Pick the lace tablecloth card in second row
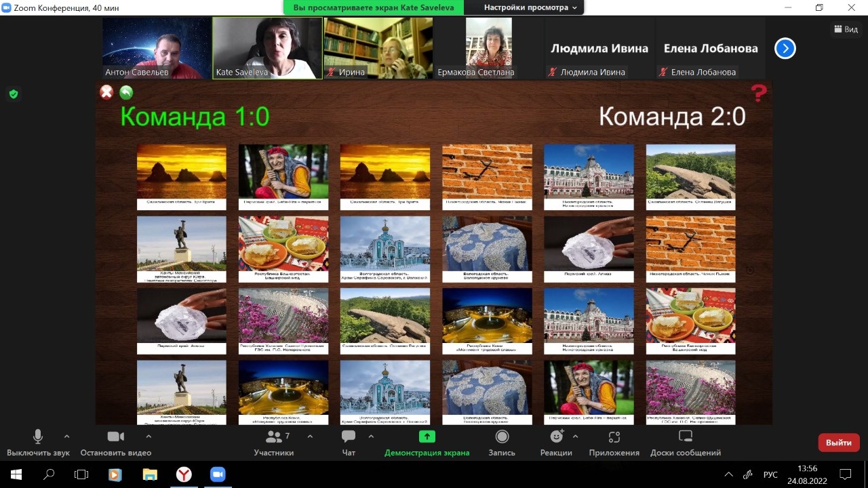Viewport: 868px width, 488px height. click(487, 249)
